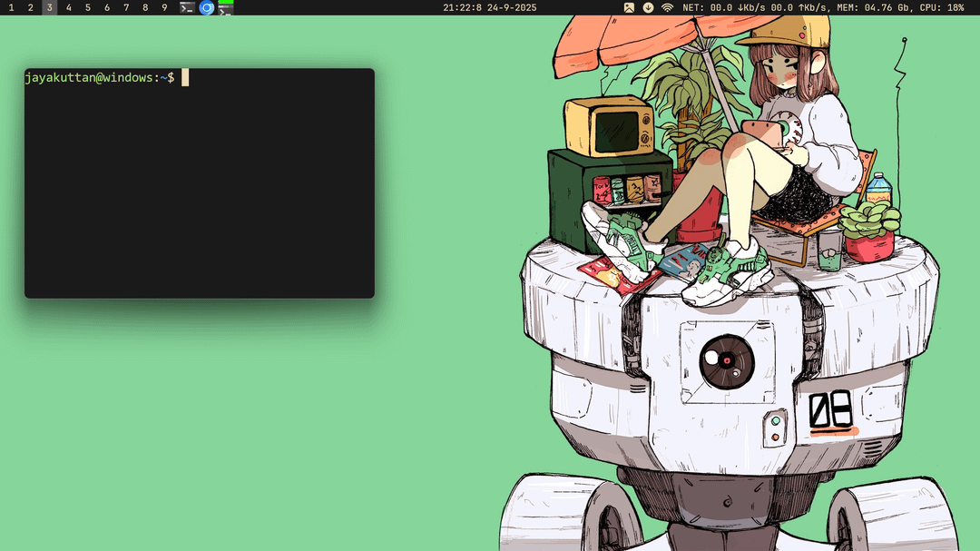Select the active workspace 3
Image resolution: width=980 pixels, height=551 pixels.
coord(49,7)
